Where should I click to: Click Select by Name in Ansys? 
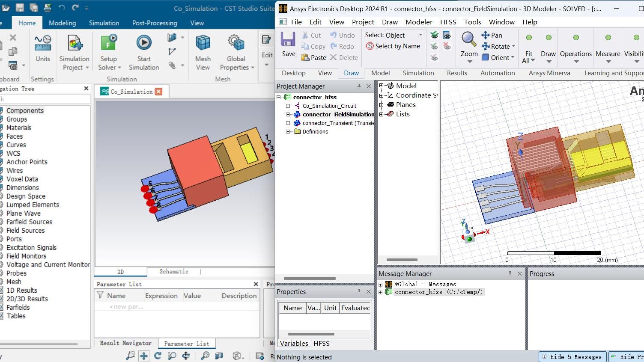point(393,46)
